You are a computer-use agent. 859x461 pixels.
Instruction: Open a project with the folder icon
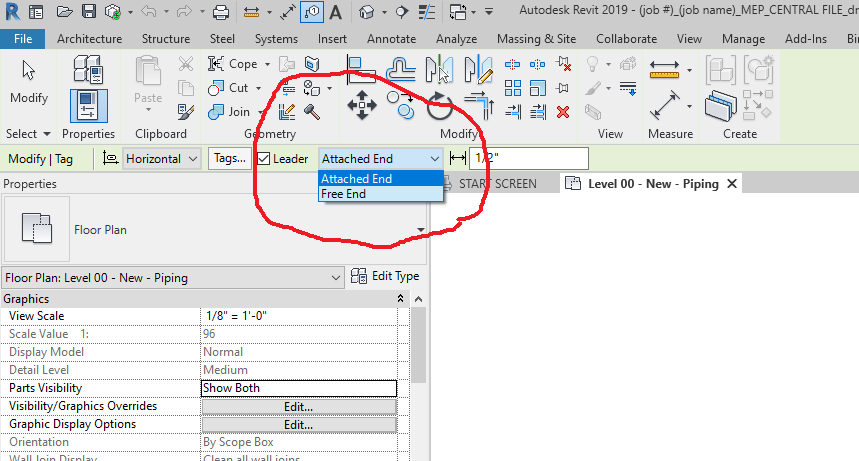click(x=64, y=12)
